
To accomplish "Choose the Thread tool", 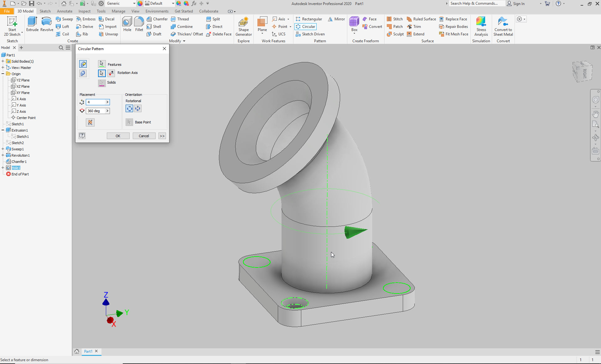I will pos(180,19).
